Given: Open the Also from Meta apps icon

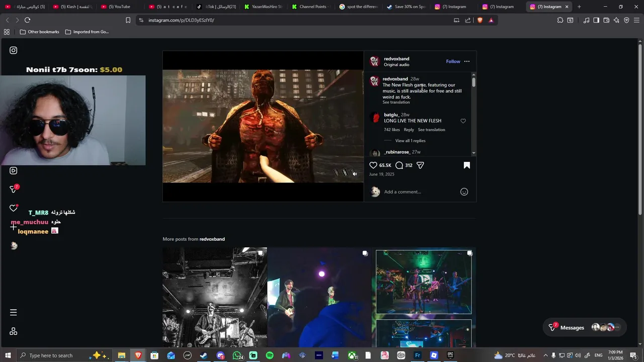Looking at the screenshot, I should tap(14, 331).
